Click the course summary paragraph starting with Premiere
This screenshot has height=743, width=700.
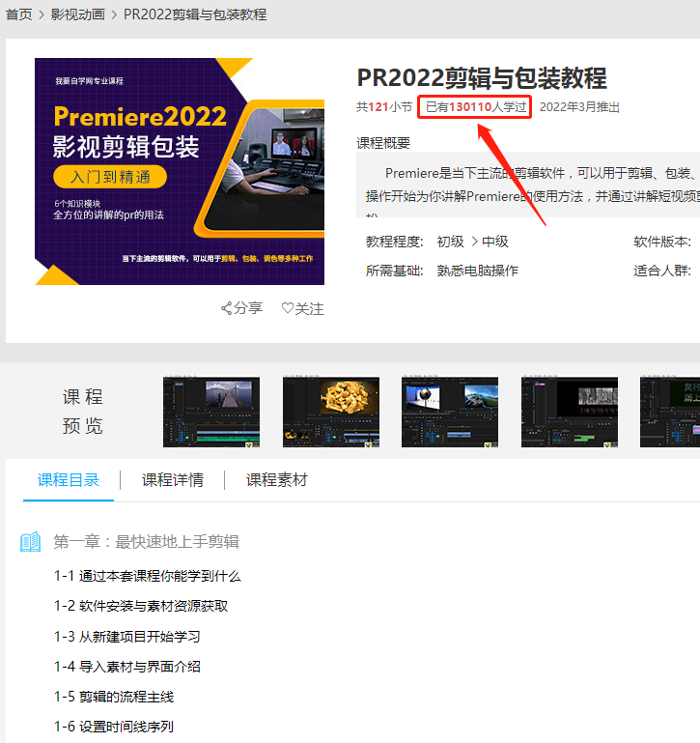[528, 185]
